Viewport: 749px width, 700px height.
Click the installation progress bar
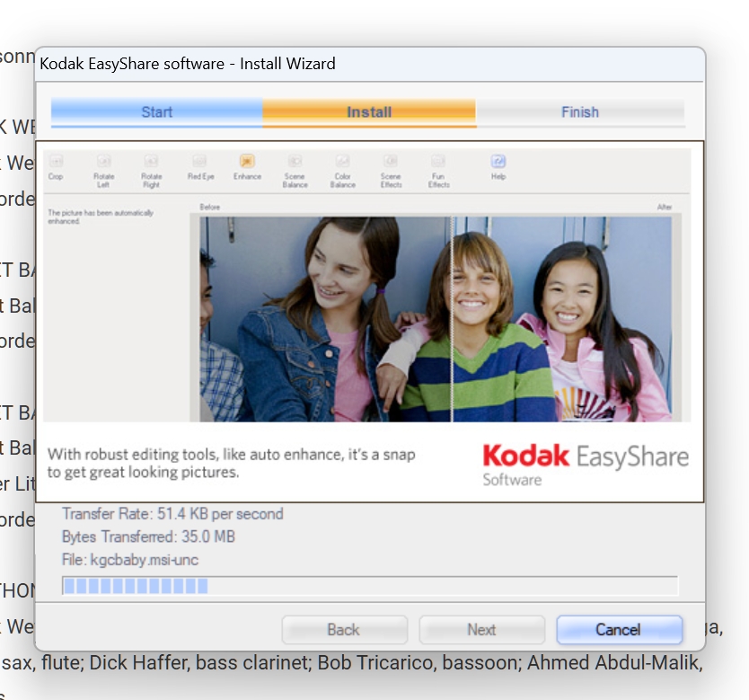(x=370, y=586)
